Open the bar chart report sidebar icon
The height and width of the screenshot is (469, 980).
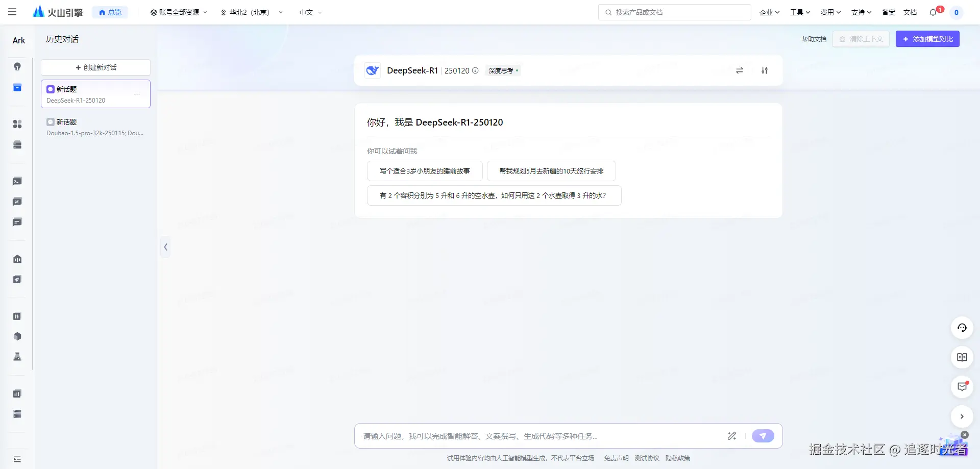click(x=17, y=393)
